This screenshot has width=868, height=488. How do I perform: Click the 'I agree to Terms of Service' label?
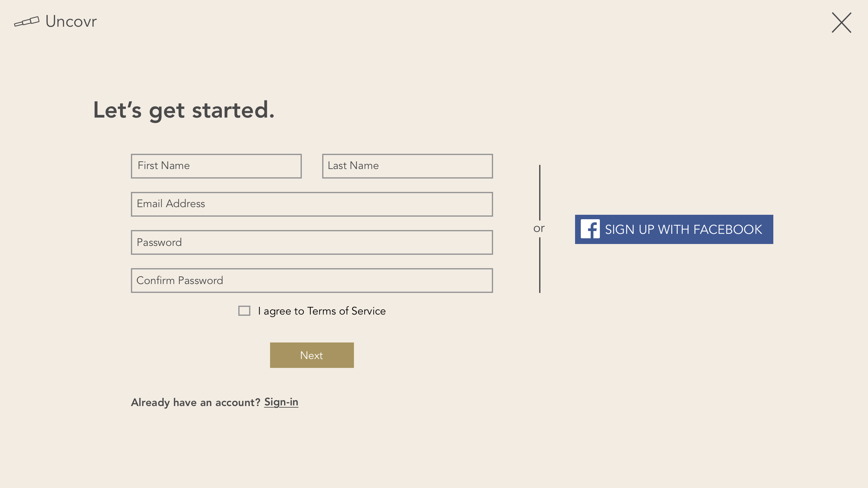pyautogui.click(x=322, y=311)
